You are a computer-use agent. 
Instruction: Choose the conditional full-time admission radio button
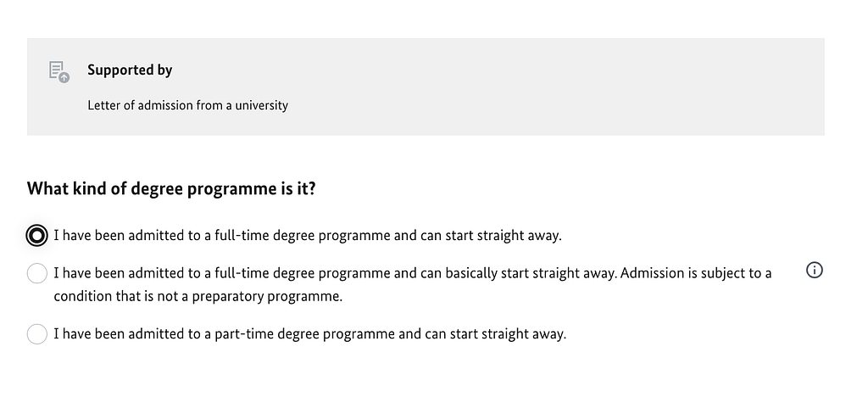click(x=37, y=273)
